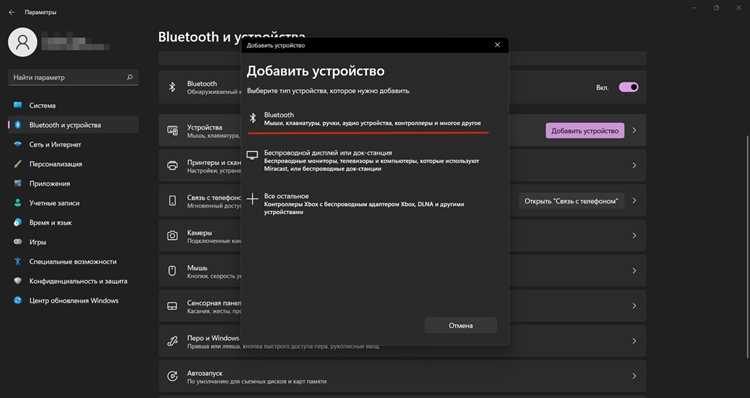
Task: Go back with the arrow in Параметры
Action: (12, 12)
